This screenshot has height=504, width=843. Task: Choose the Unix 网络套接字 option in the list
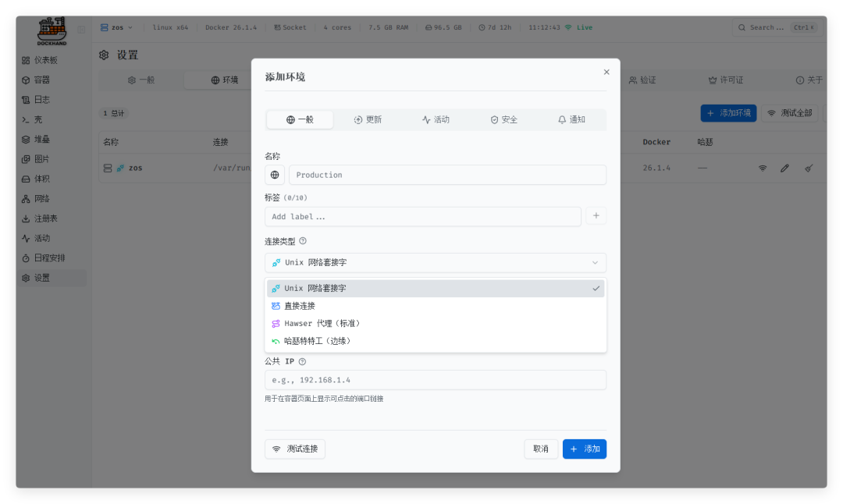click(436, 289)
